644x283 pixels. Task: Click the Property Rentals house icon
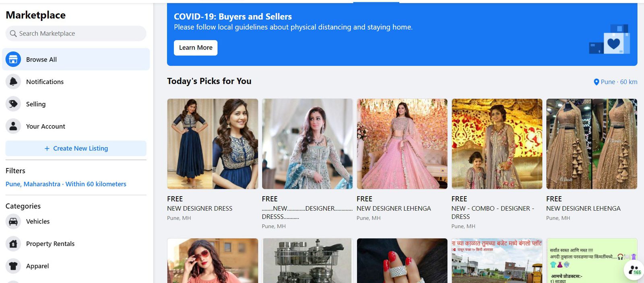click(x=13, y=244)
